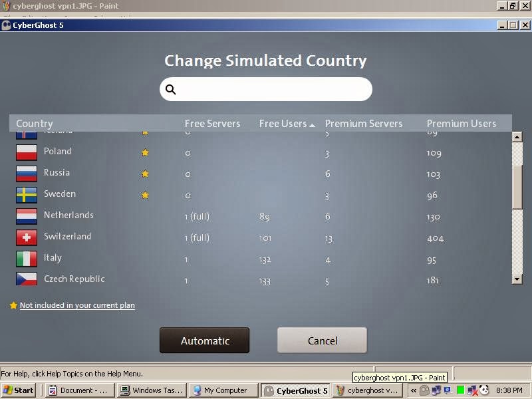Click the green square tray icon
This screenshot has height=399, width=532.
click(460, 390)
